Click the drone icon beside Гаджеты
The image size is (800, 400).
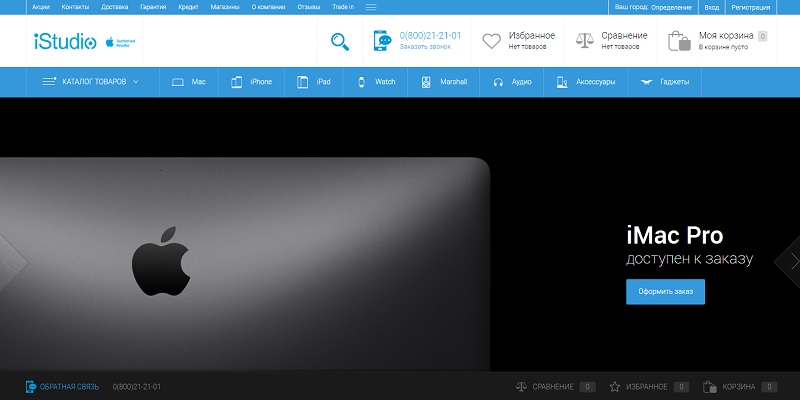click(x=646, y=82)
